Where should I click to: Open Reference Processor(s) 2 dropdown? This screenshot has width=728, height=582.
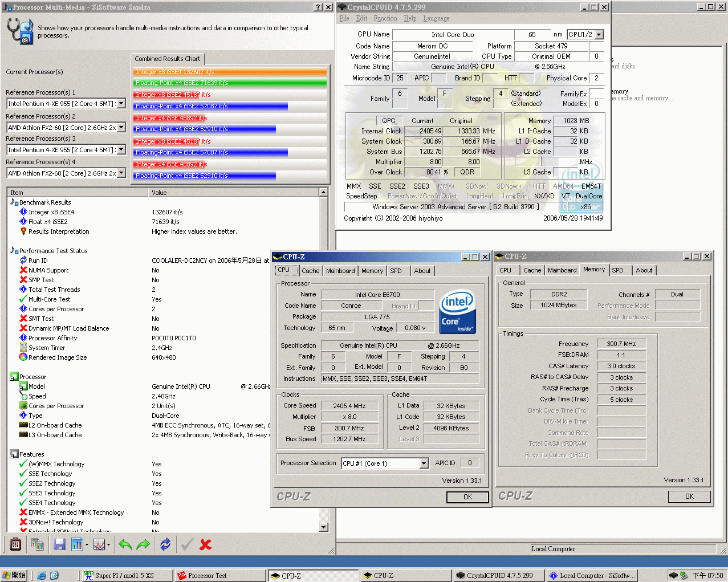[x=121, y=127]
